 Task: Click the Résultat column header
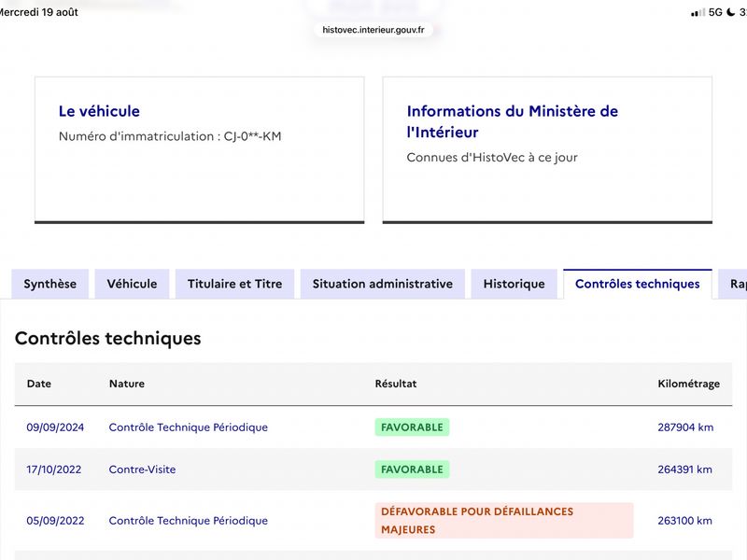tap(395, 384)
